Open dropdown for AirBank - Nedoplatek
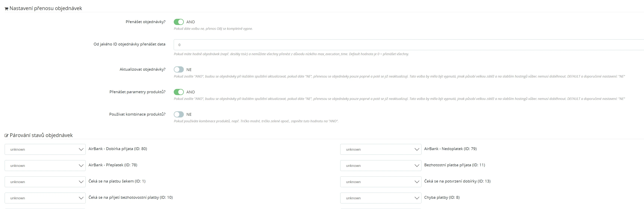This screenshot has height=209, width=644. point(380,149)
